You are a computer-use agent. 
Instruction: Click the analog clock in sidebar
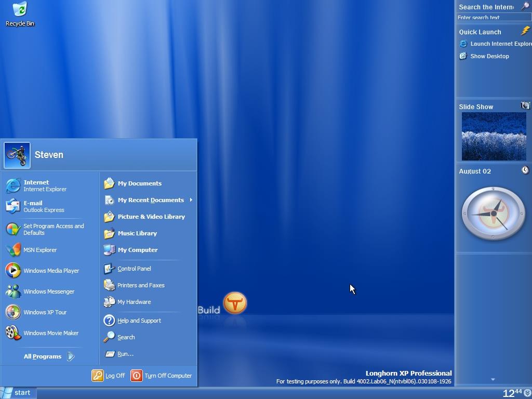tap(494, 214)
